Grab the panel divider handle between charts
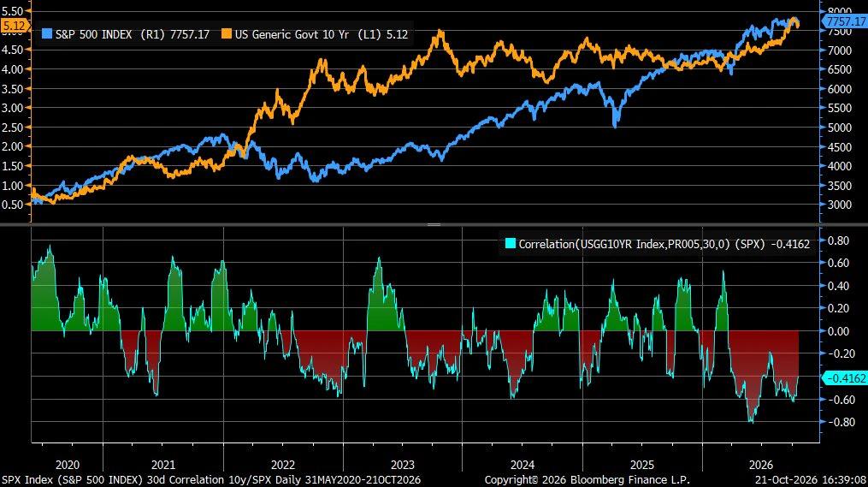This screenshot has width=868, height=487. 434,224
